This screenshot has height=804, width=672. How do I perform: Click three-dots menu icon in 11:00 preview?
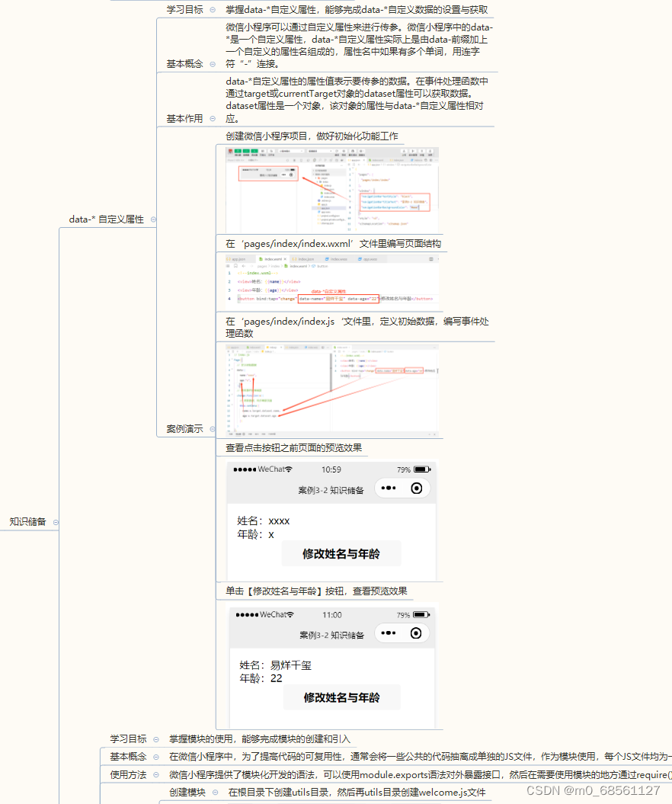[x=388, y=633]
